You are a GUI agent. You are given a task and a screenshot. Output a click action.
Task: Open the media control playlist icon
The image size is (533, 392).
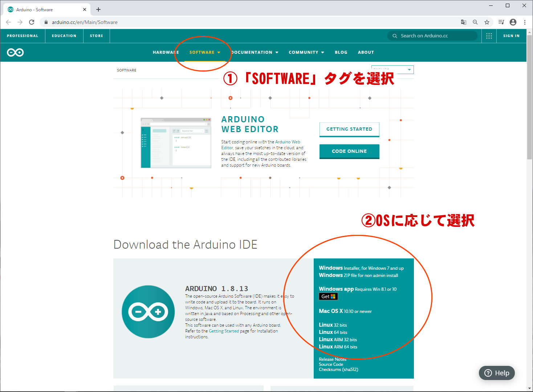[x=501, y=22]
